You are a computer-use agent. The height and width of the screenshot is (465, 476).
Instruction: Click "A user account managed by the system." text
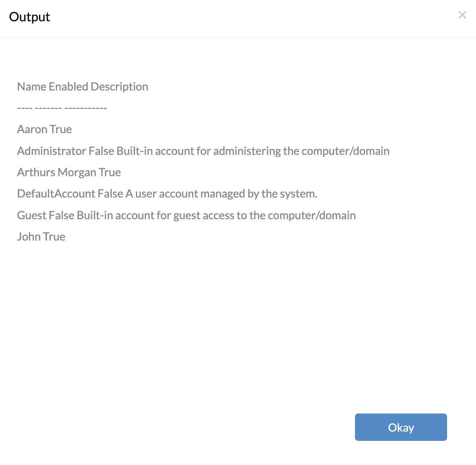(221, 194)
